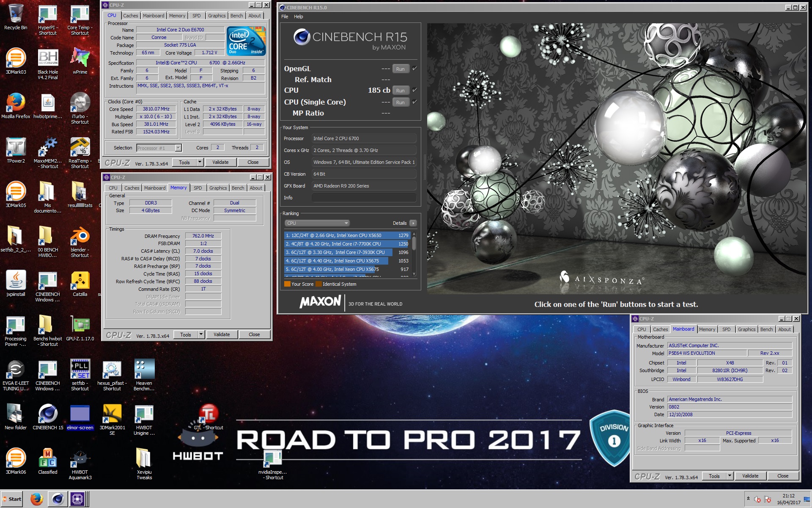This screenshot has width=812, height=508.
Task: Run the CPU (Single Core) test
Action: click(x=401, y=102)
